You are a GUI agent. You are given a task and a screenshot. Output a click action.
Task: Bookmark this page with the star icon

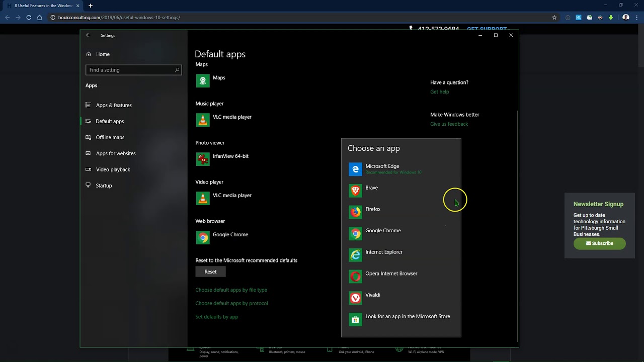tap(554, 18)
